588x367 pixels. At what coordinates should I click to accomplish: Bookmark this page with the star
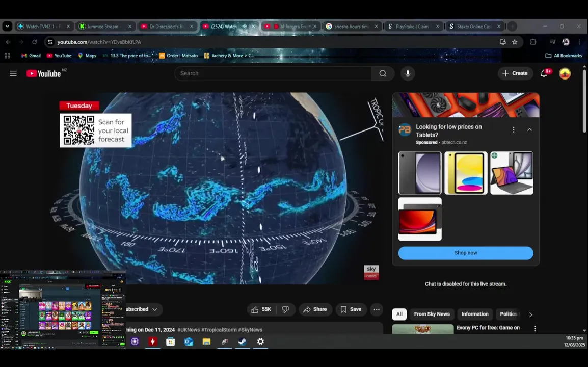point(515,42)
